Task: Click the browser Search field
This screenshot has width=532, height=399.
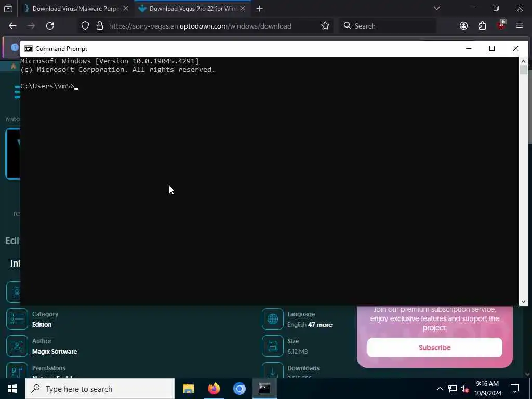Action: (388, 26)
